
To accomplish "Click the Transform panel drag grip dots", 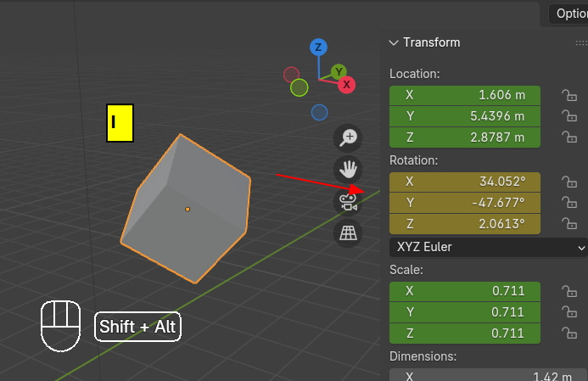I will click(x=581, y=43).
